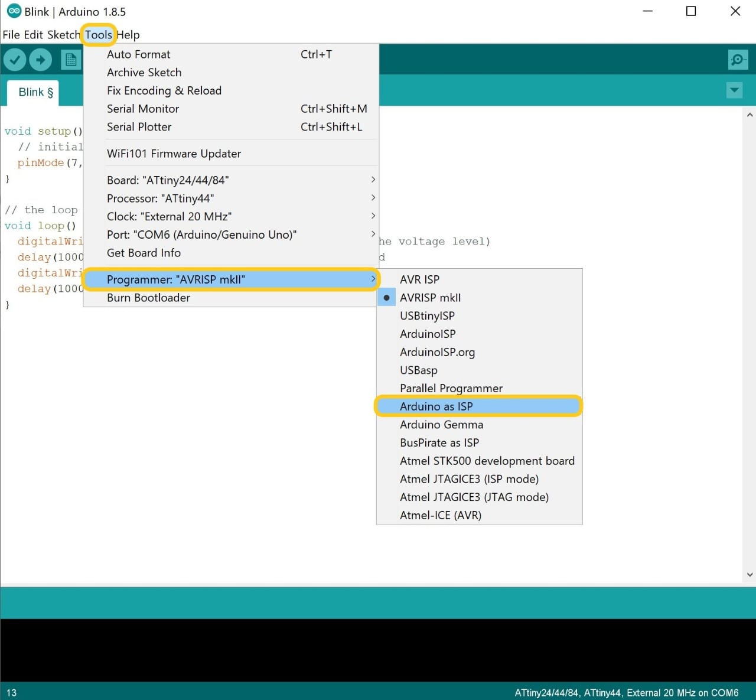This screenshot has width=756, height=700.
Task: Select Burn Bootloader
Action: [230, 298]
